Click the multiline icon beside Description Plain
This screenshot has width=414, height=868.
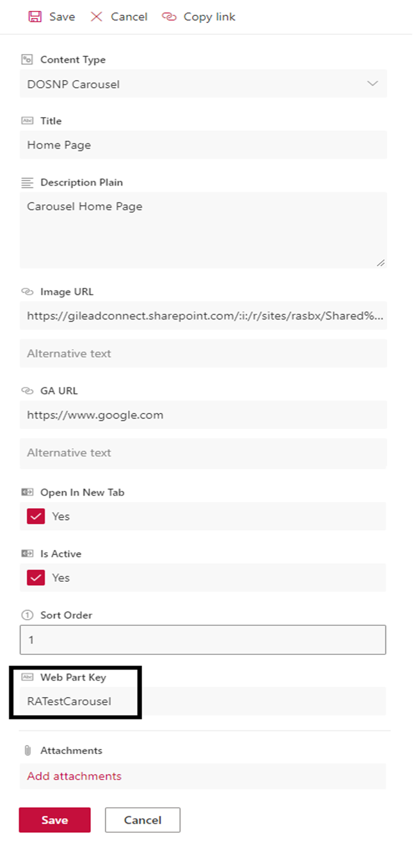coord(28,182)
